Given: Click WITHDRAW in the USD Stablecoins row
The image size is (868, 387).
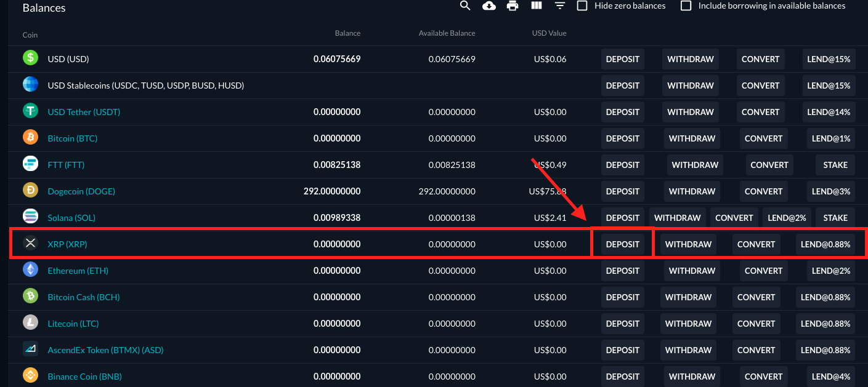Looking at the screenshot, I should [x=691, y=86].
